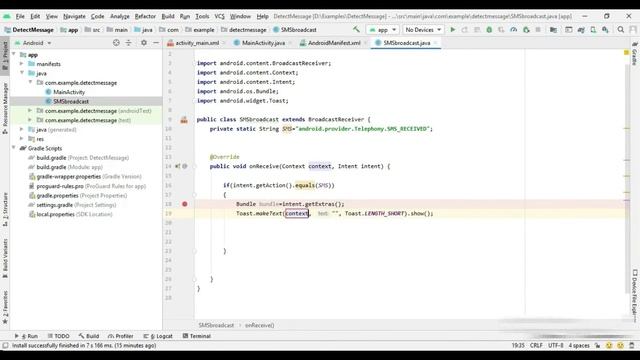Open the TODO tool window
Image resolution: width=640 pixels, height=360 pixels.
click(x=58, y=336)
